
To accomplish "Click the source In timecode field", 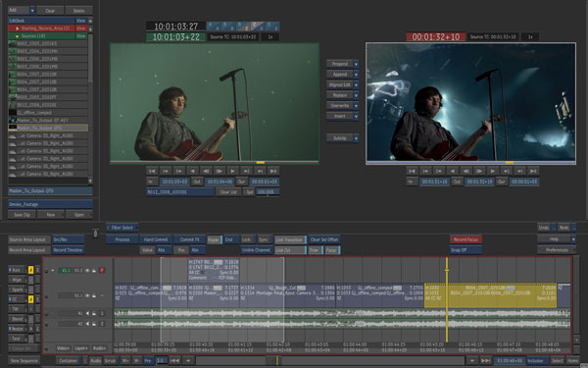I will (x=174, y=182).
